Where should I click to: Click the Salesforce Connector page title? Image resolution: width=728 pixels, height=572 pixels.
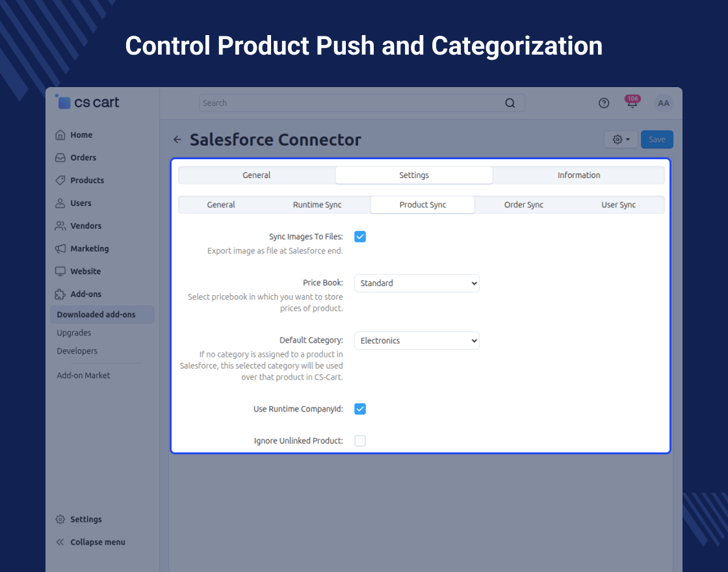coord(276,139)
